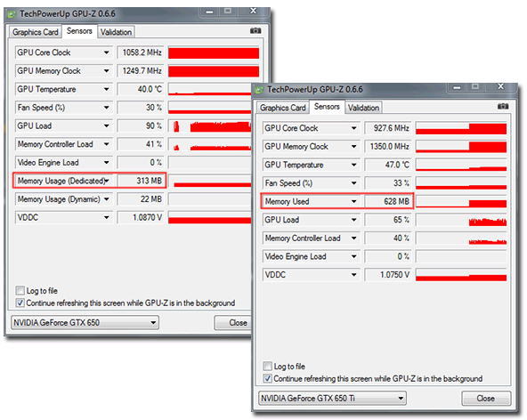
Task: Click the 90 % GPU load value
Action: tap(141, 126)
